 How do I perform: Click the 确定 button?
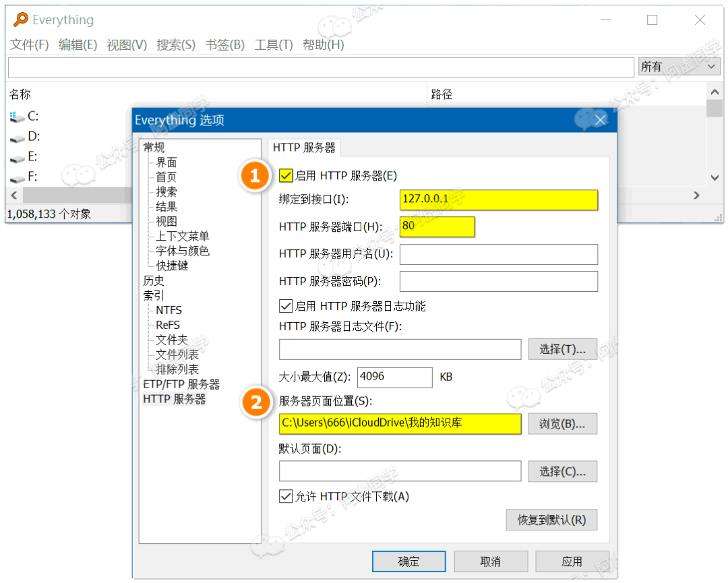pyautogui.click(x=409, y=561)
